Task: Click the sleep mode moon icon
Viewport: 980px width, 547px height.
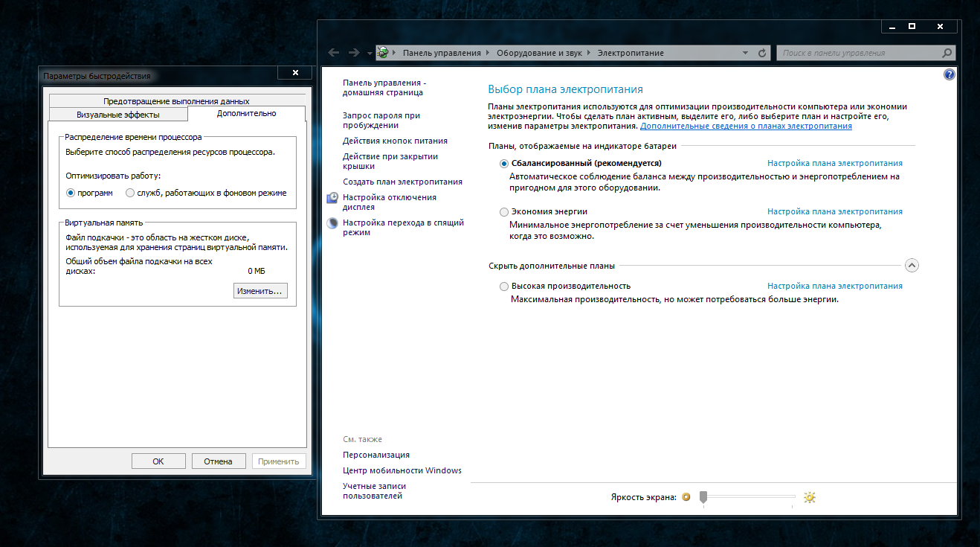Action: (332, 223)
